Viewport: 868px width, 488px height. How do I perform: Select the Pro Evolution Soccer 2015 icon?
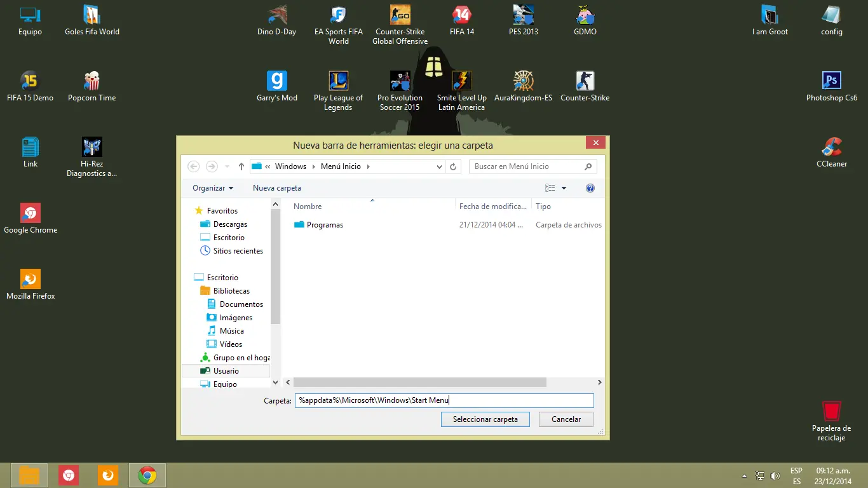(400, 91)
